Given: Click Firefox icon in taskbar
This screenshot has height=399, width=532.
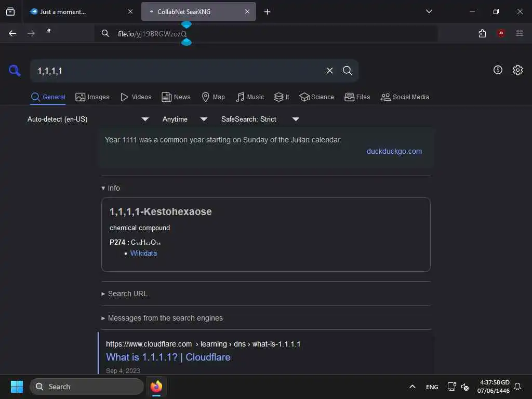Looking at the screenshot, I should [x=156, y=387].
